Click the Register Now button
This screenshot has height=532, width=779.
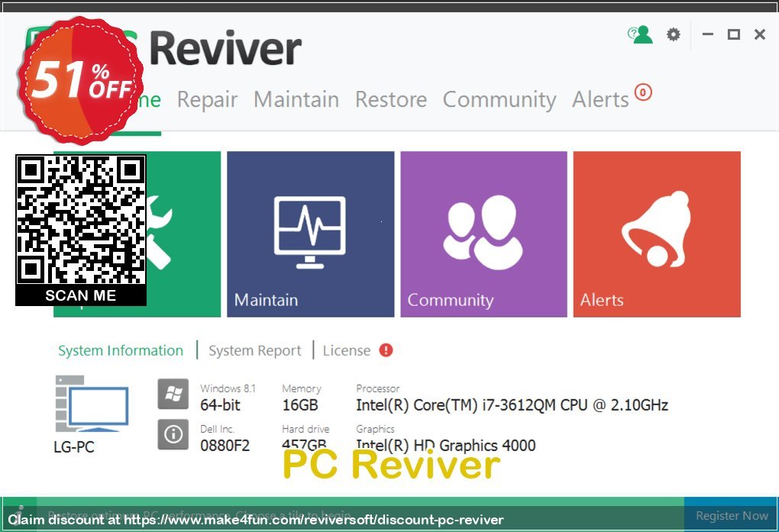click(732, 515)
